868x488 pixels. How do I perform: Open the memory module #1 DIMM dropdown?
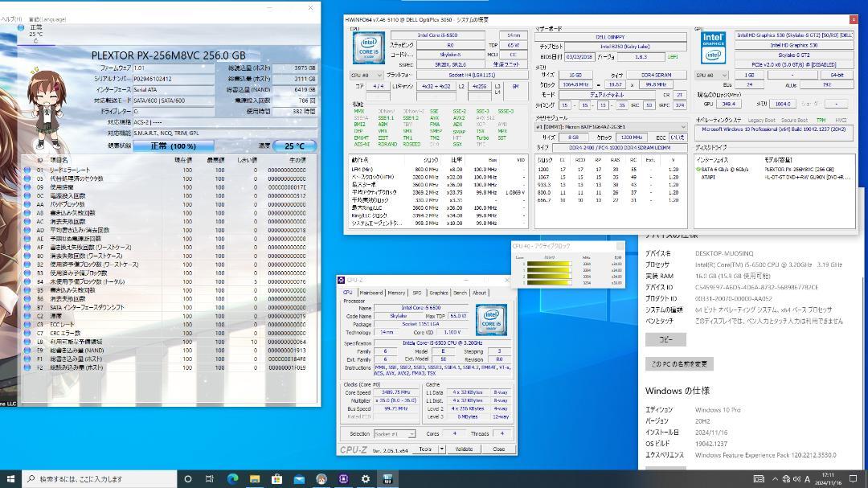(x=611, y=127)
